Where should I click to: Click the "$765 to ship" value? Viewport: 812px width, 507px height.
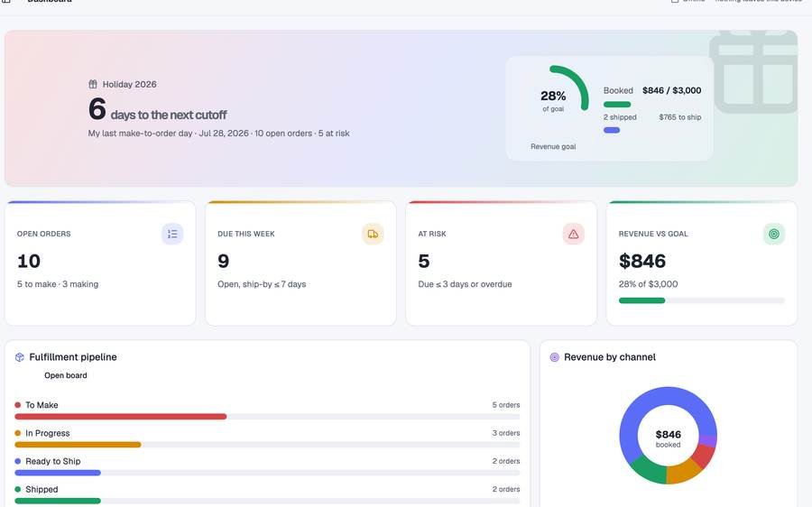(680, 117)
